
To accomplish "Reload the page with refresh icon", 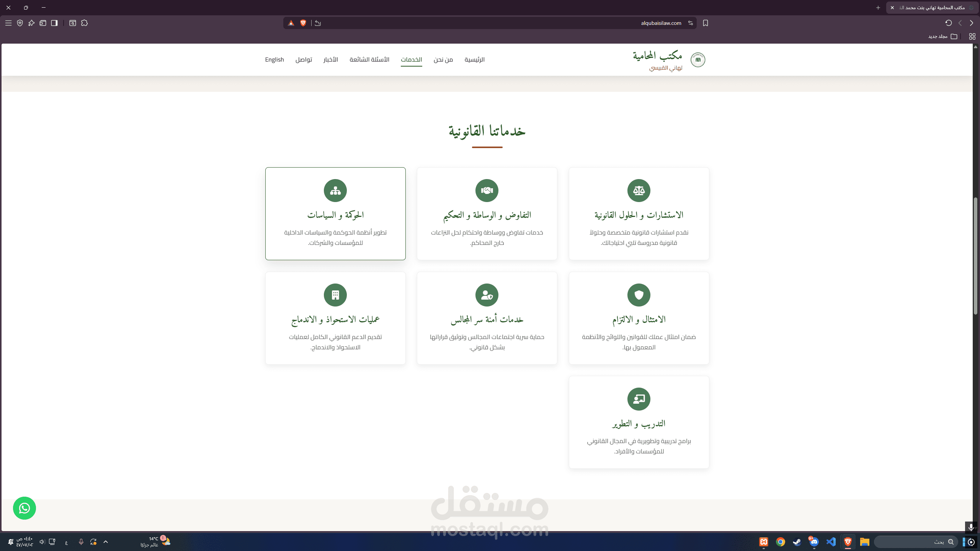I will (948, 23).
